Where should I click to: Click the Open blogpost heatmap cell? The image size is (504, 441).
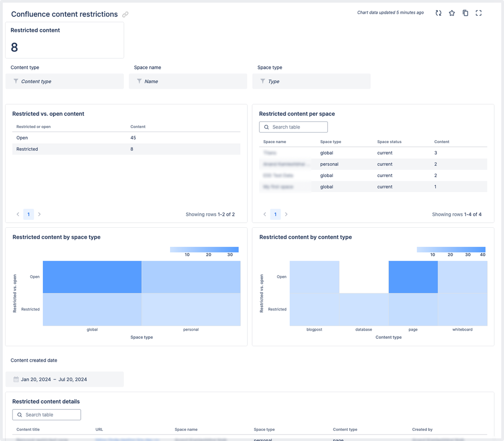point(314,277)
